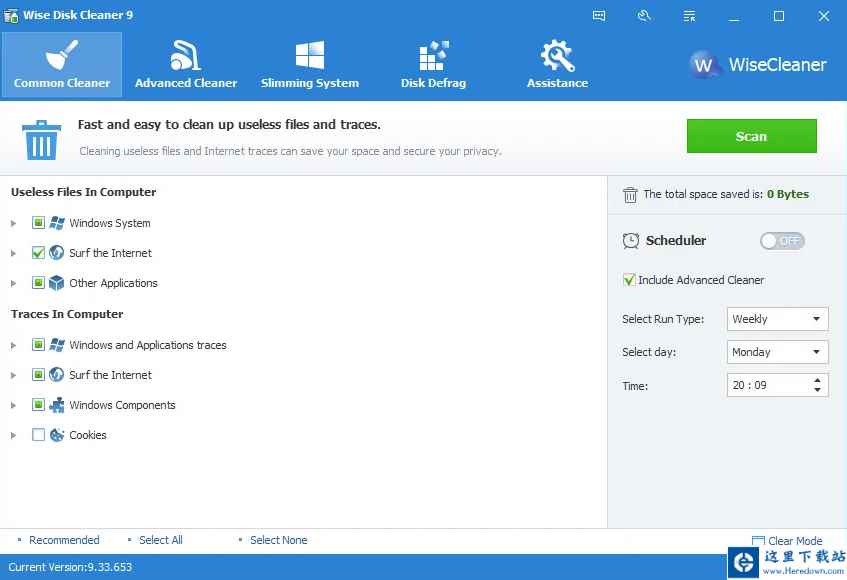Start the Scan
The image size is (847, 580).
click(751, 136)
